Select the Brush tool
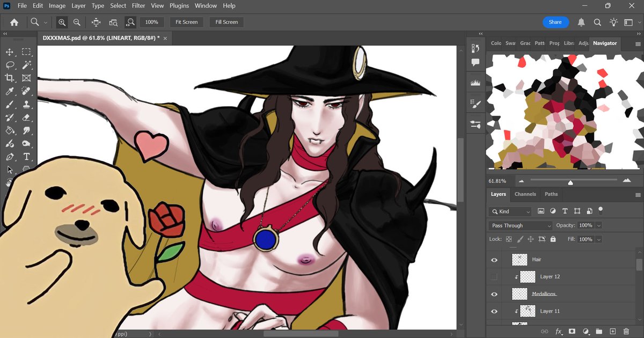Screen dimensions: 644x338 pos(10,105)
